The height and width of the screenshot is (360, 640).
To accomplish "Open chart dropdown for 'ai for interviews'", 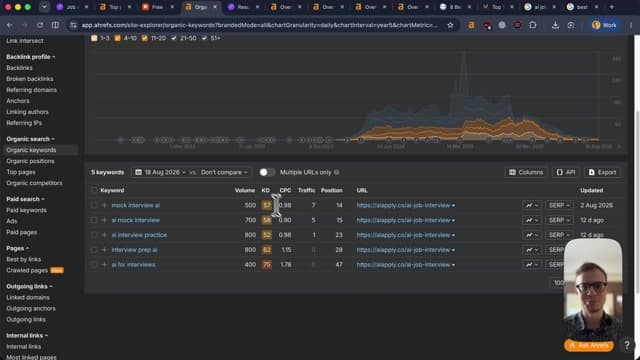I will pyautogui.click(x=532, y=264).
